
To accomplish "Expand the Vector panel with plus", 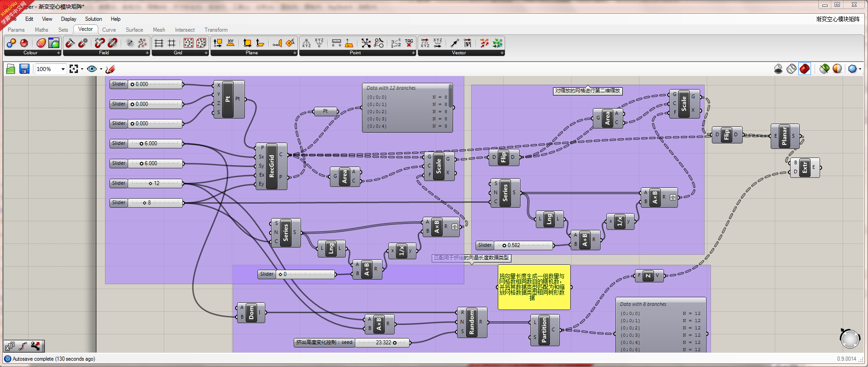I will coord(502,53).
